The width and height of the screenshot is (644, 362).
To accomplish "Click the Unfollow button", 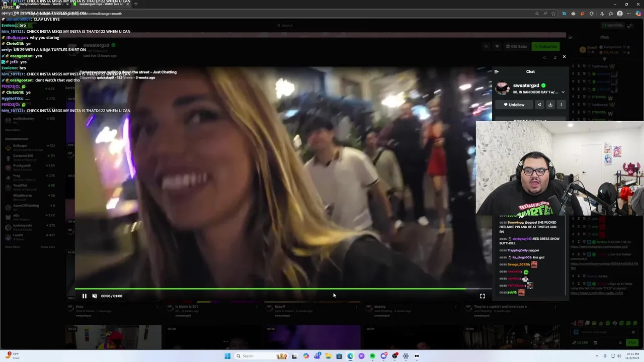I will [x=514, y=105].
